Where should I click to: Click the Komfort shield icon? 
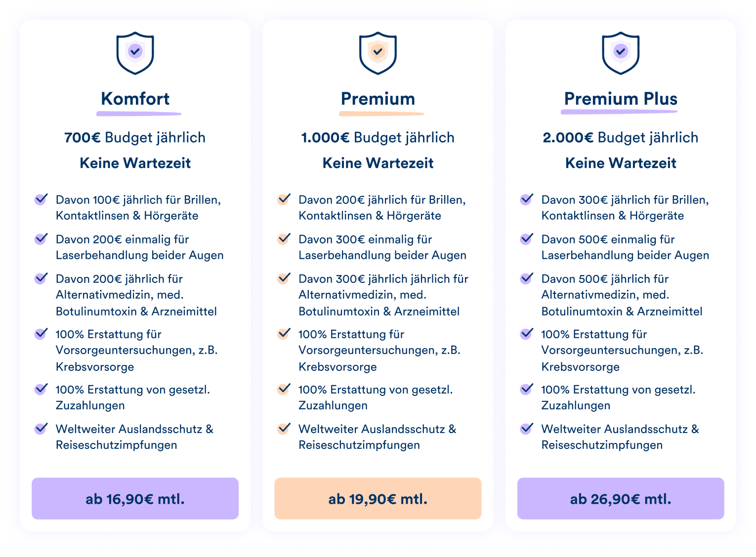[135, 53]
